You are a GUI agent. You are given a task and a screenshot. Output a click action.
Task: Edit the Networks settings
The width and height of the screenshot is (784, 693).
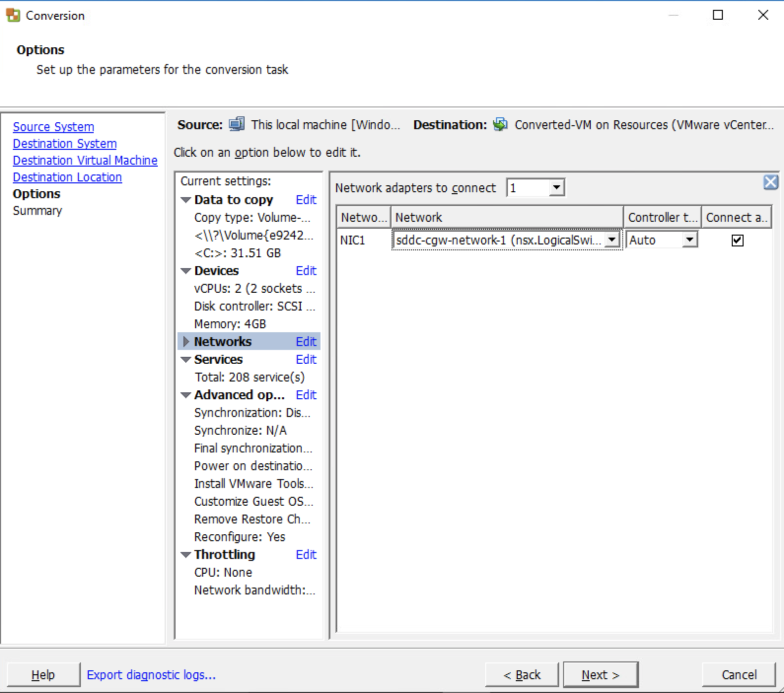click(x=306, y=342)
